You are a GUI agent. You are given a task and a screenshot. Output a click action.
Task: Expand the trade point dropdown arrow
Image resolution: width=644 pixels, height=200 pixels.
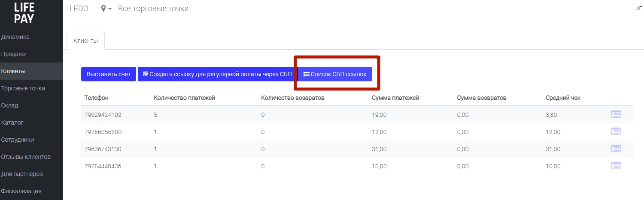click(x=110, y=9)
